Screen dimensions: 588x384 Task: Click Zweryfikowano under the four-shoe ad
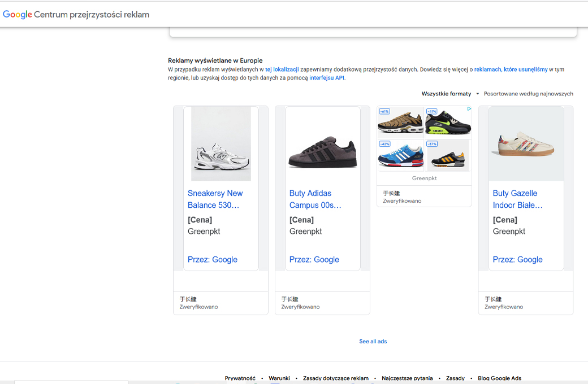coord(402,201)
